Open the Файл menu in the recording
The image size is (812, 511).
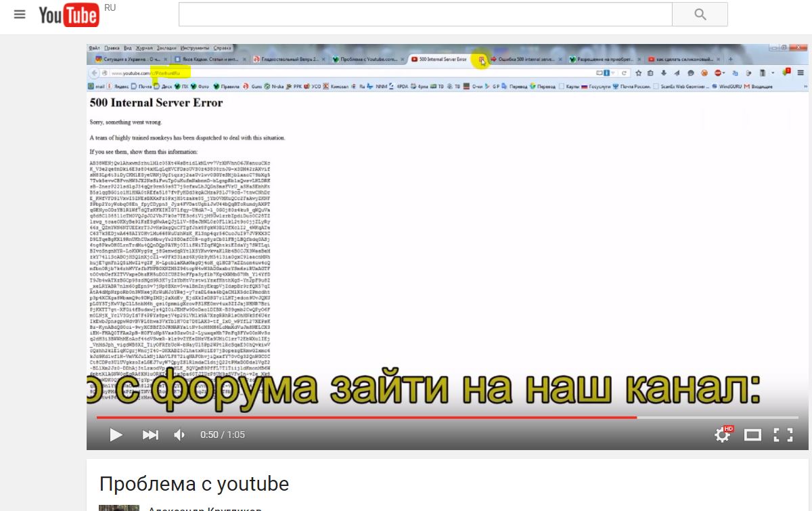click(x=94, y=49)
